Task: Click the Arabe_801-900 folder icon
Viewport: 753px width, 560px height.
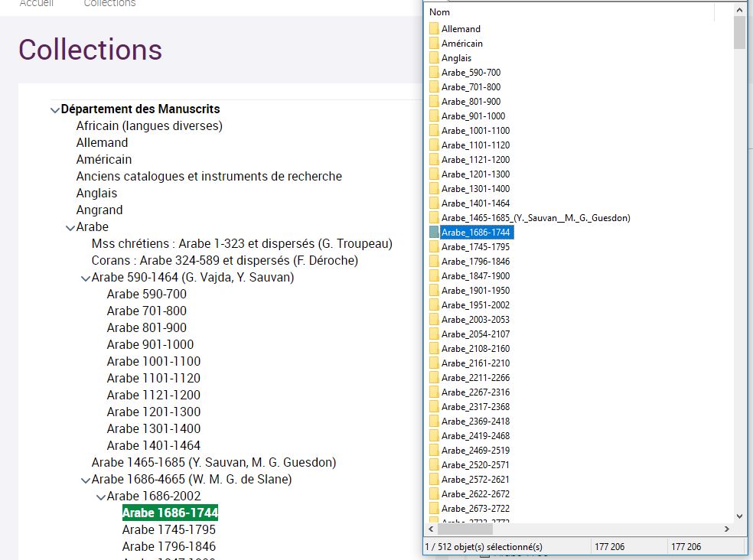Action: click(x=434, y=101)
